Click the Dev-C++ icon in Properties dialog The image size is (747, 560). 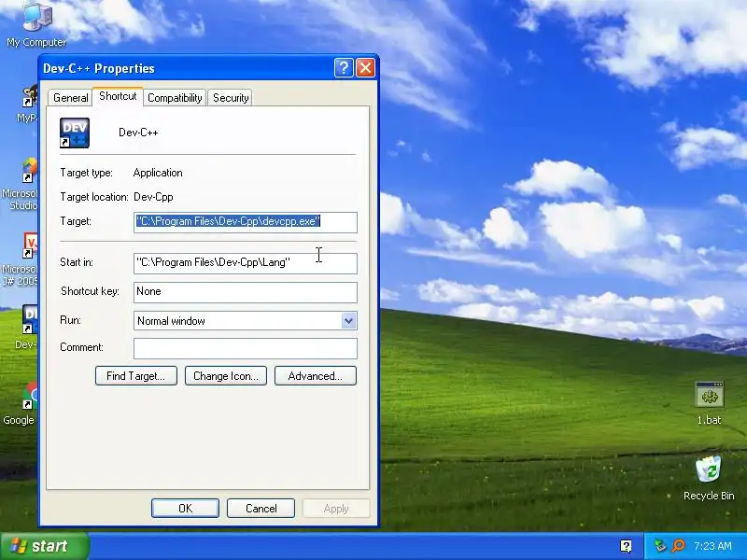75,133
